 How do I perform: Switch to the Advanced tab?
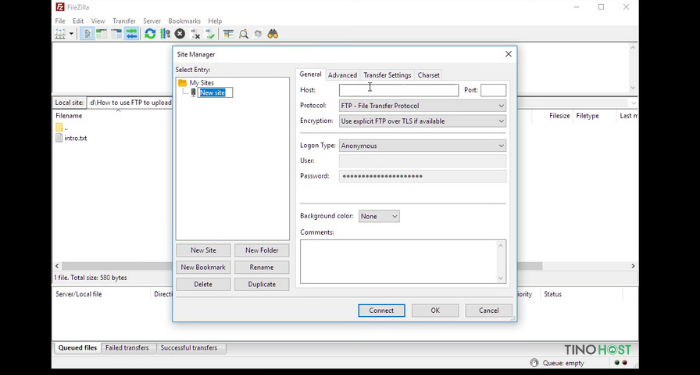click(x=342, y=75)
